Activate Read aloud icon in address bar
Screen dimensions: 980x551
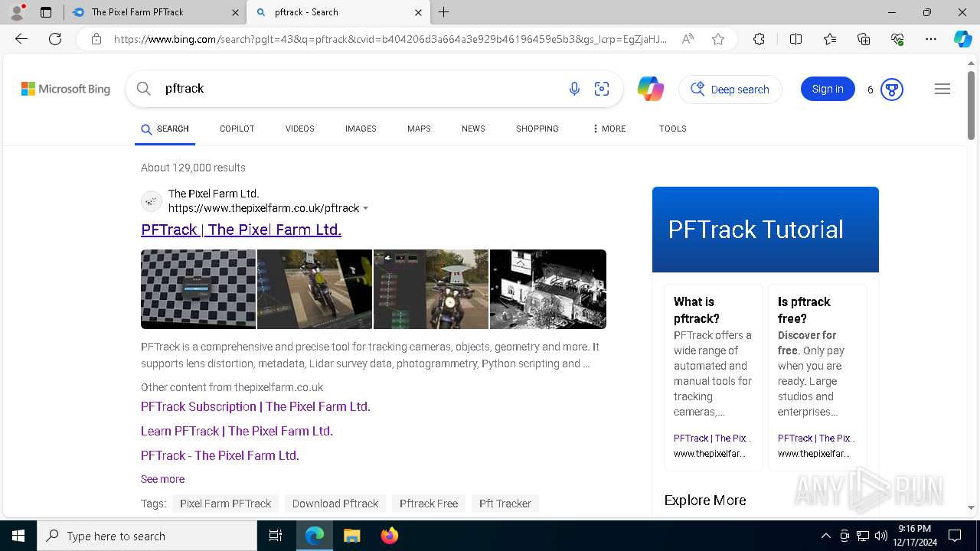point(688,39)
